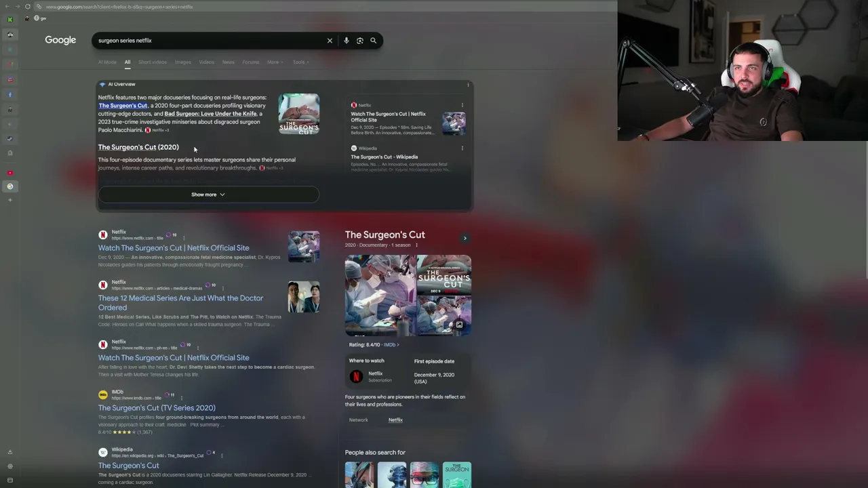Toggle the sidebar panel icon at bottom left
The height and width of the screenshot is (488, 868).
pos(9,481)
